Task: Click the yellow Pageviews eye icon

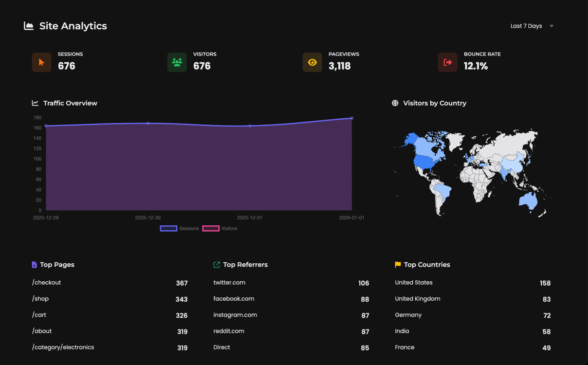Action: [312, 62]
